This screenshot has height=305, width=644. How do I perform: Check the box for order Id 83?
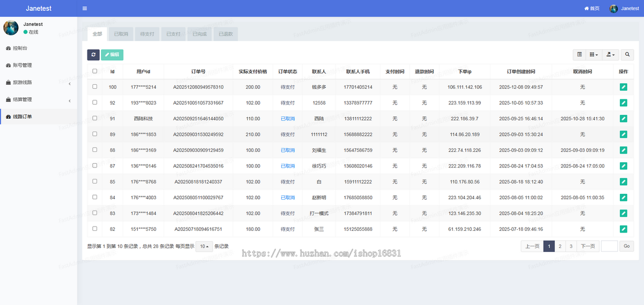[x=95, y=213]
